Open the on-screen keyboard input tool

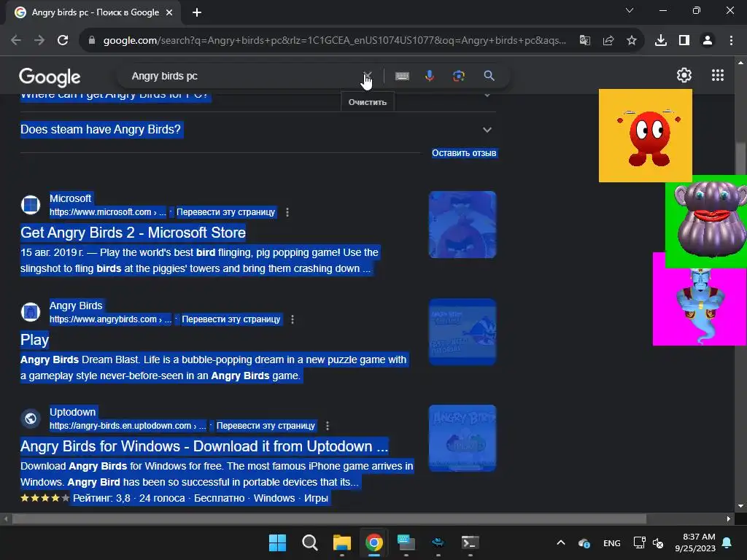coord(402,76)
